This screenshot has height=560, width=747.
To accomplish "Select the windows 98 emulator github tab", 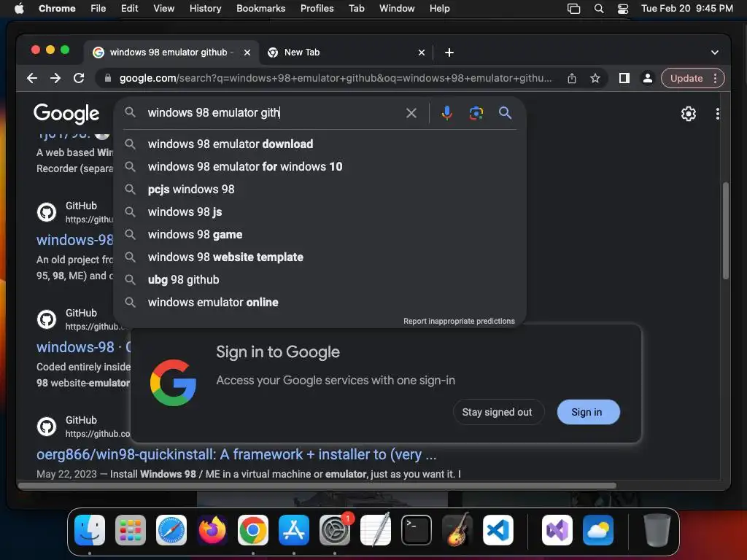I will coord(171,52).
